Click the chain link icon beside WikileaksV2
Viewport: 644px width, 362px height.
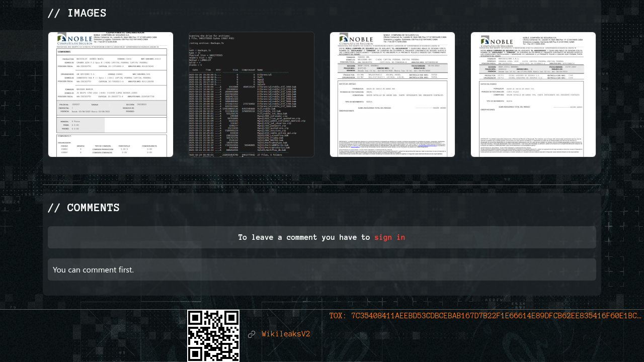(252, 334)
